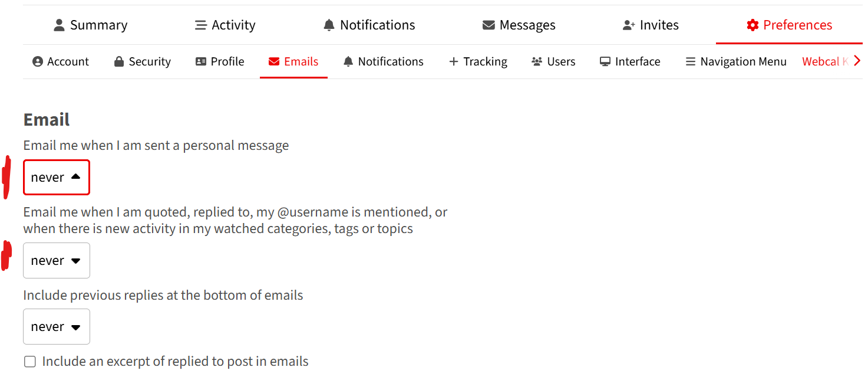Click the bell icon in top Notifications tab
The image size is (868, 390).
(329, 25)
